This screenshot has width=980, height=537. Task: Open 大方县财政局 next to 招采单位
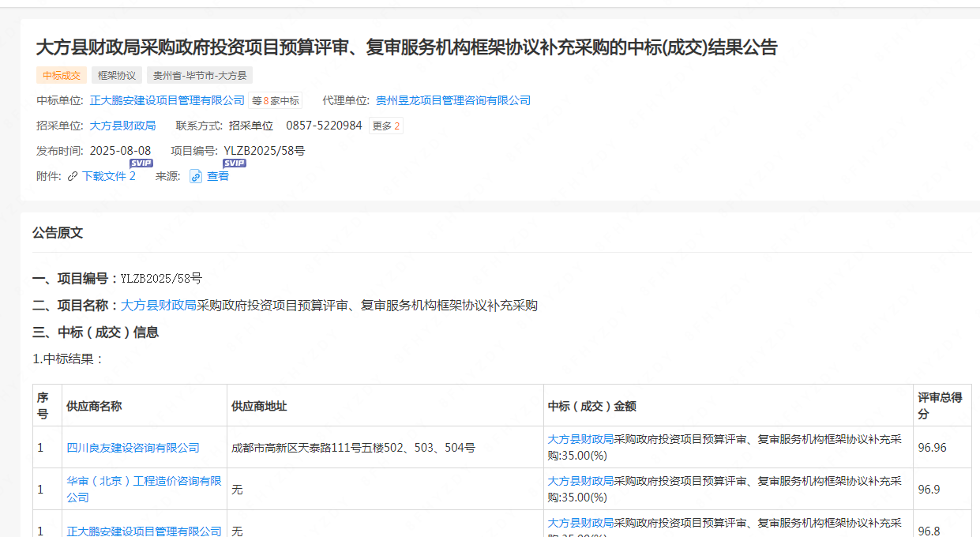[122, 126]
